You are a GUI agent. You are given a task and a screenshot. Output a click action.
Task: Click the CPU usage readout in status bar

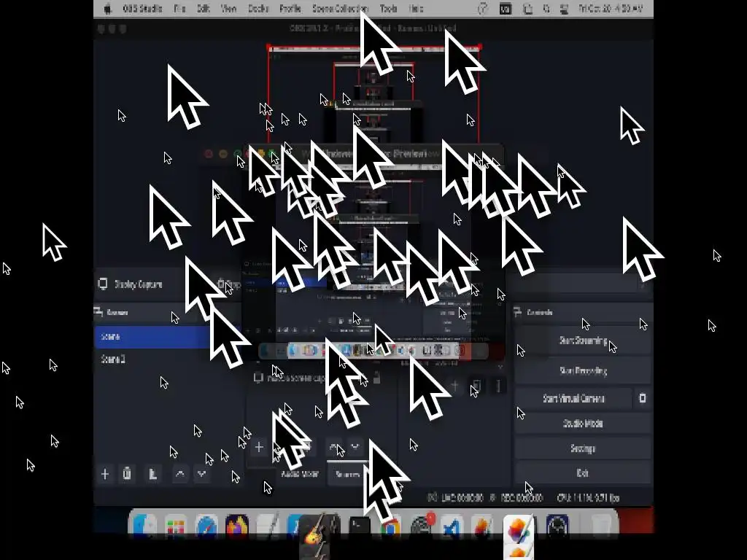[x=588, y=498]
